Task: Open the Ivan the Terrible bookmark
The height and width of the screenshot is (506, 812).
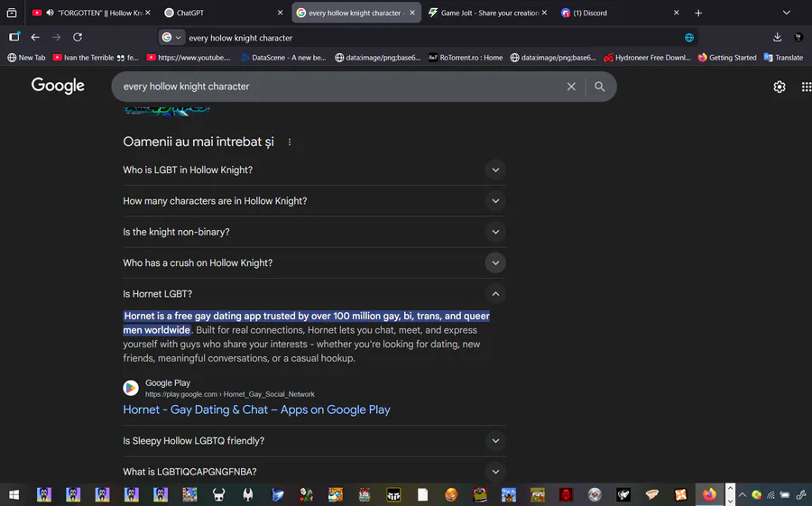Action: (96, 58)
